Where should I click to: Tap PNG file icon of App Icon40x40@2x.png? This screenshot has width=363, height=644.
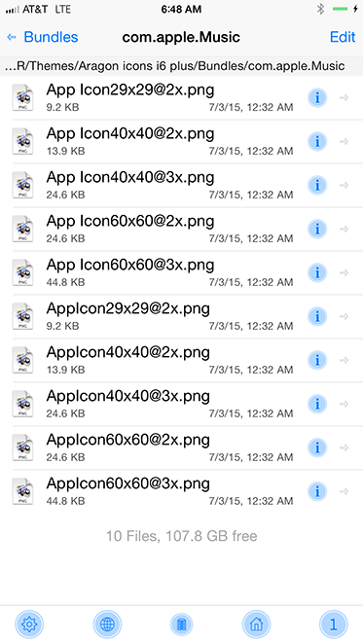(22, 141)
